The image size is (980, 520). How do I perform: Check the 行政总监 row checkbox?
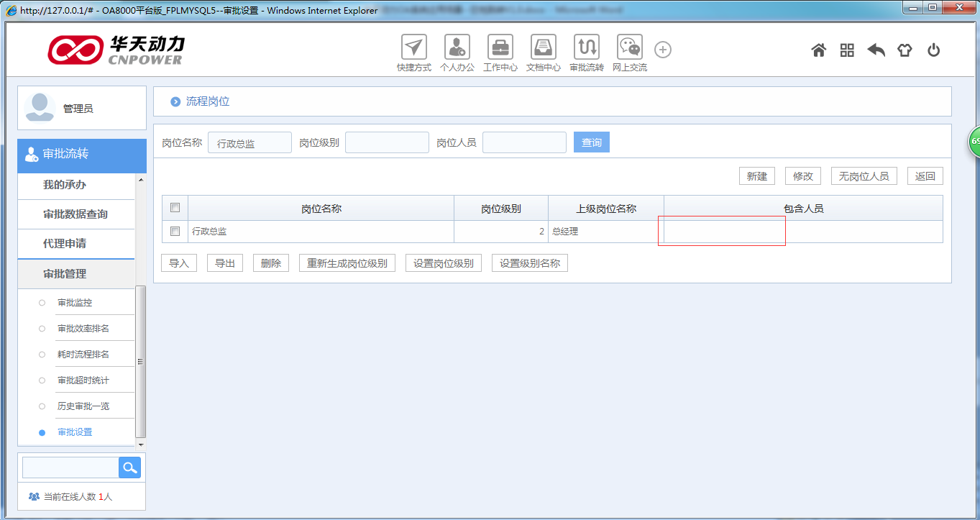[x=175, y=232]
